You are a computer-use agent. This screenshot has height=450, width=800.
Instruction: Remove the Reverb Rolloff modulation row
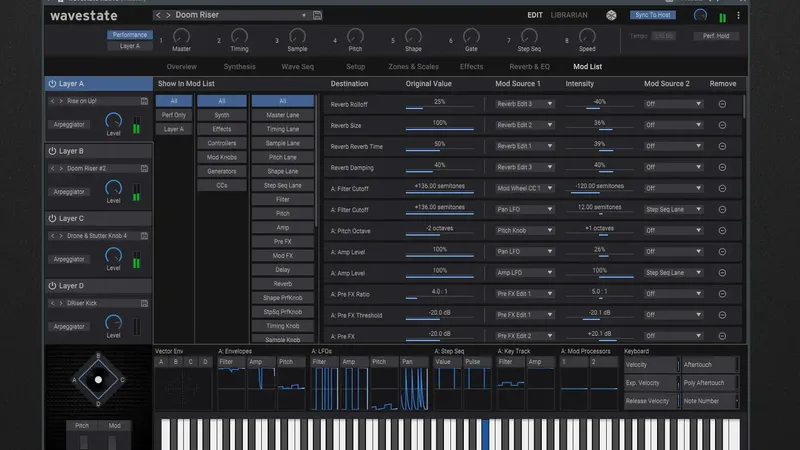pyautogui.click(x=722, y=104)
